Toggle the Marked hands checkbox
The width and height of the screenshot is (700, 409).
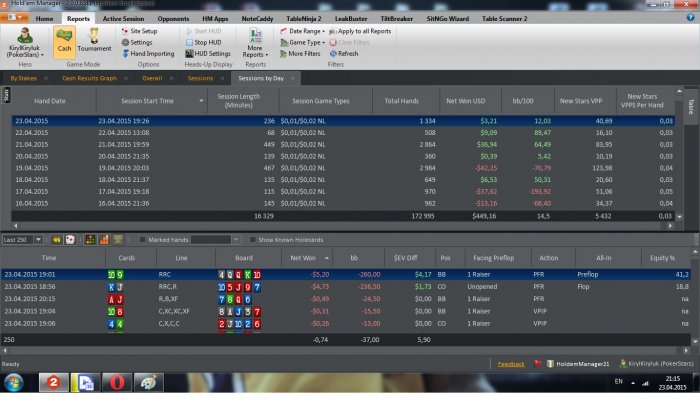point(142,240)
